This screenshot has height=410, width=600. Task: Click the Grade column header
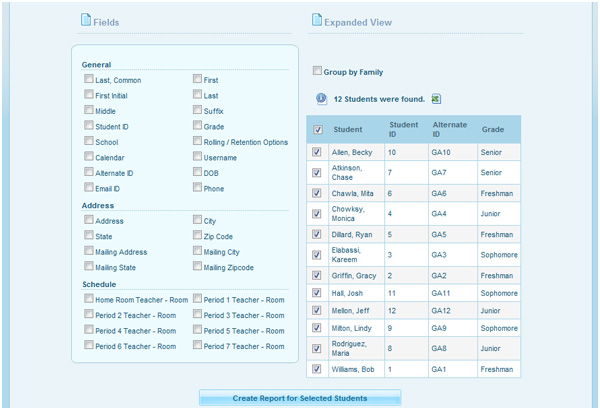coord(492,129)
